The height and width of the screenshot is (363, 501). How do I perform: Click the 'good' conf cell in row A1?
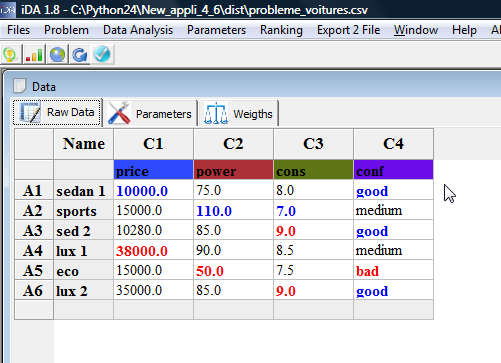point(394,190)
